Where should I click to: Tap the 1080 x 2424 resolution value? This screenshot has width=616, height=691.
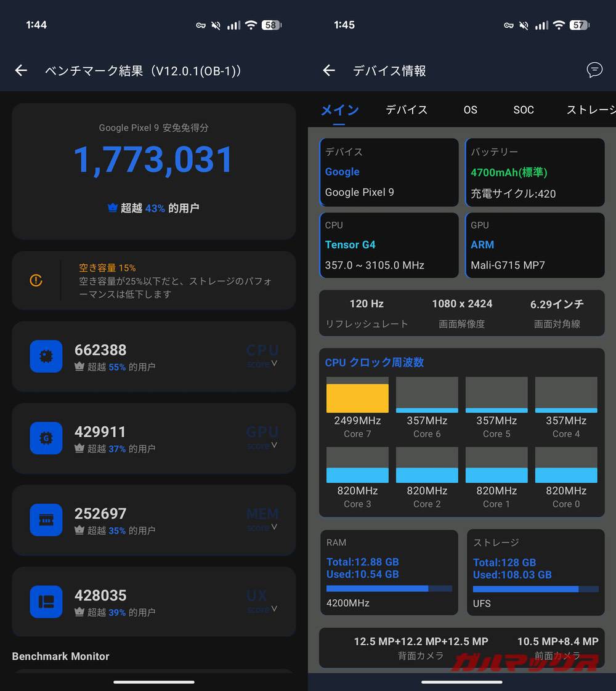pos(462,304)
